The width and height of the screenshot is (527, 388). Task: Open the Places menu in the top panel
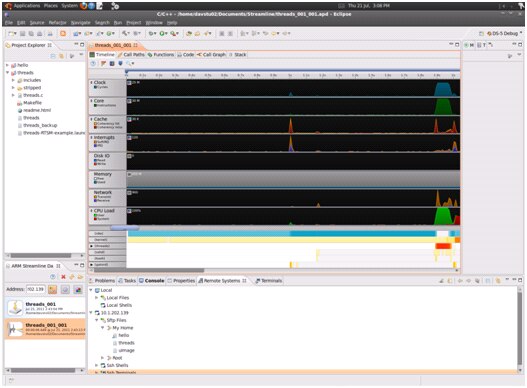(x=51, y=6)
